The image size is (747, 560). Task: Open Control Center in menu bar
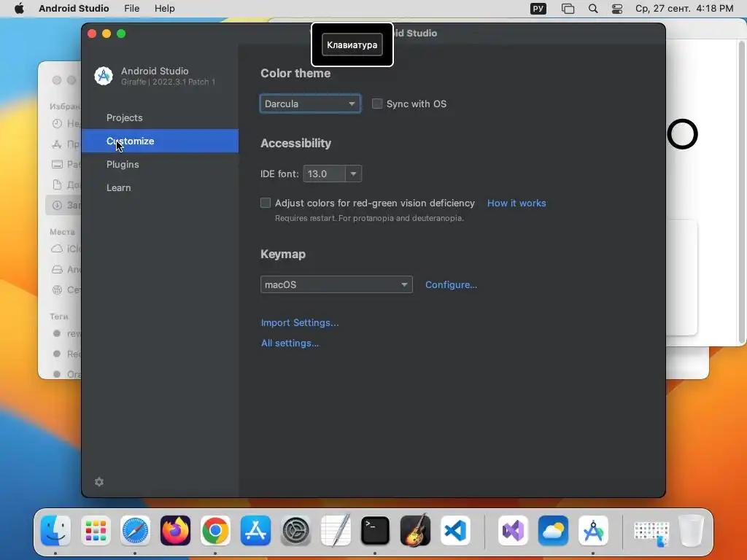617,9
